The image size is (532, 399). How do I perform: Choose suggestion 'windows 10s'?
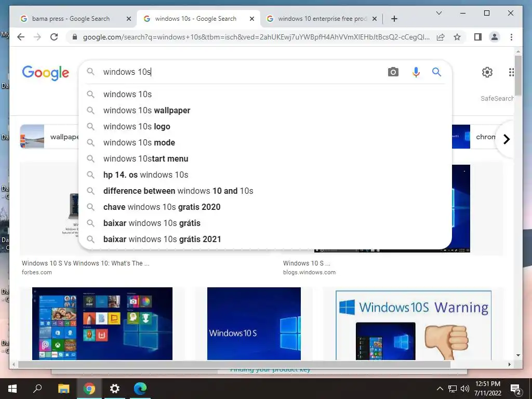264,95
